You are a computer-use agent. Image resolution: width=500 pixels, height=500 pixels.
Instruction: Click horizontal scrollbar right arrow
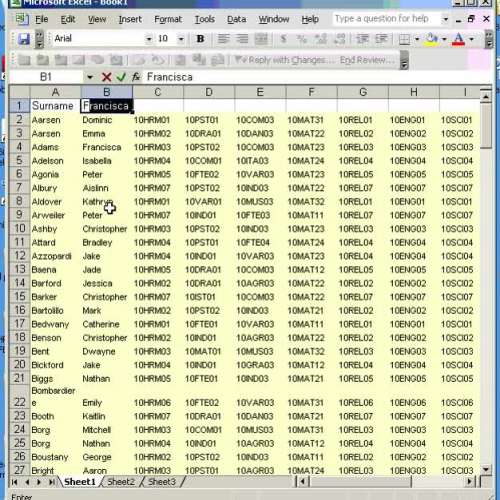click(470, 482)
